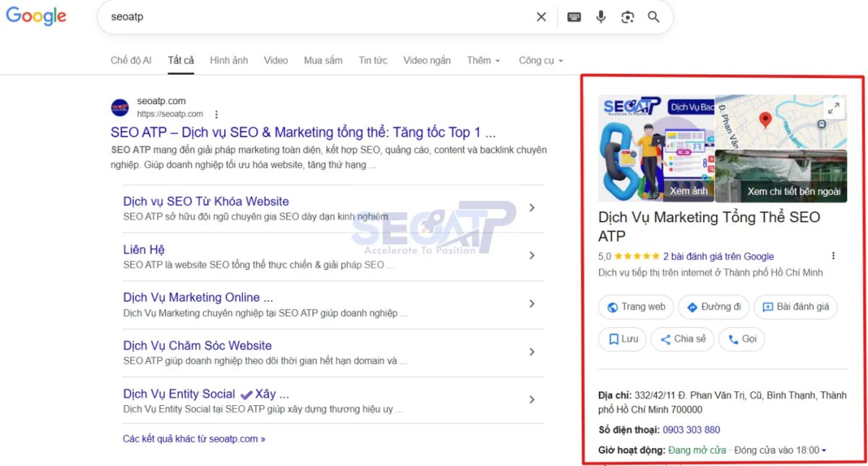Activate voice search with the microphone icon

(x=601, y=16)
